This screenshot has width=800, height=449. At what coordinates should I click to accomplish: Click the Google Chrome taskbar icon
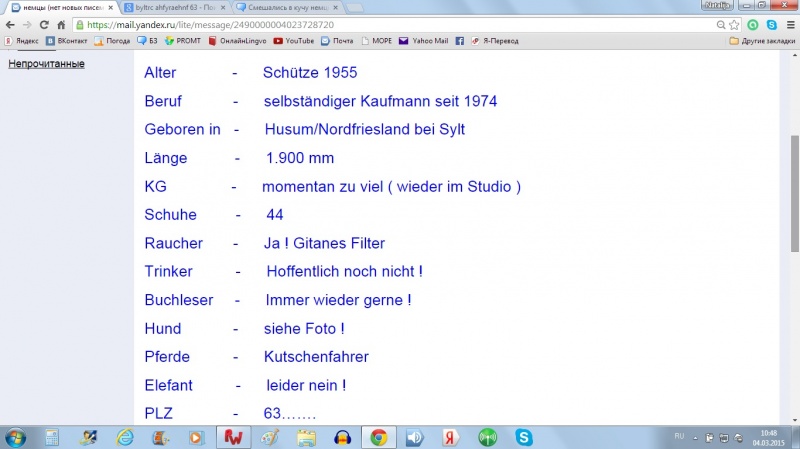(x=378, y=437)
